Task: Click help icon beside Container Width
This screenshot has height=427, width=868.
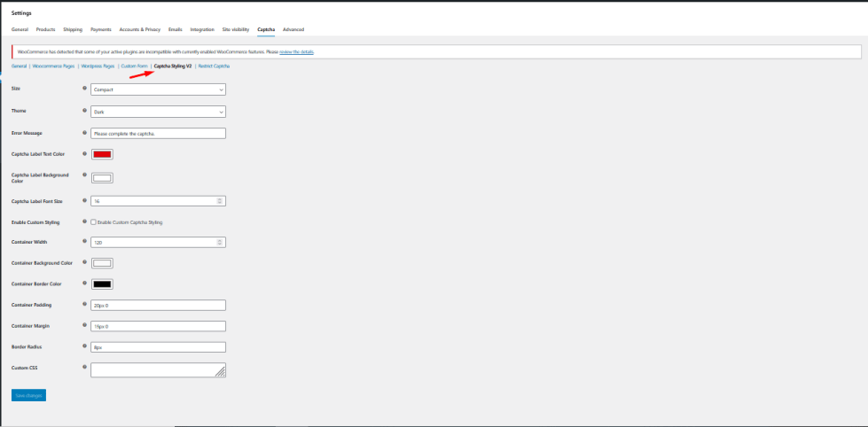Action: pyautogui.click(x=84, y=242)
